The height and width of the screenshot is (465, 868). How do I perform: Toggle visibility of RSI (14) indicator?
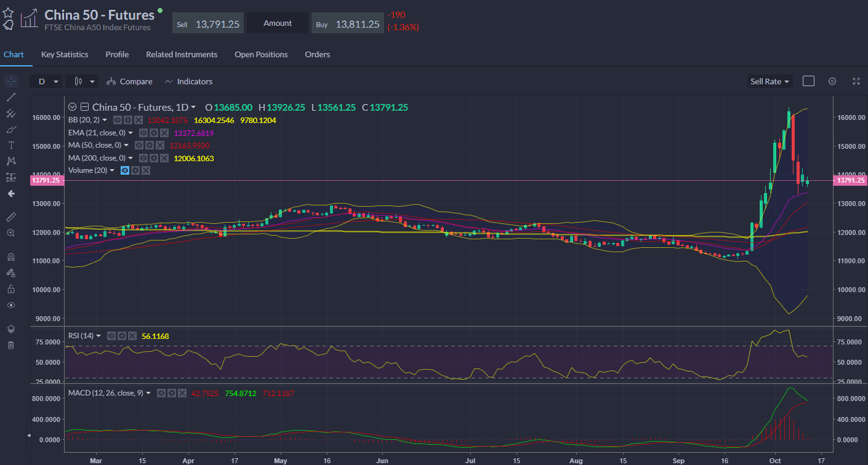(111, 336)
